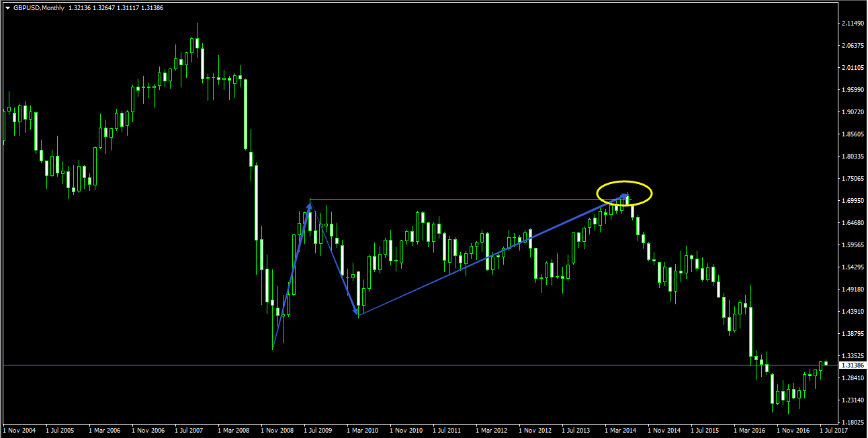Click the 1 Jul 2017 date label
This screenshot has width=868, height=438.
(834, 430)
